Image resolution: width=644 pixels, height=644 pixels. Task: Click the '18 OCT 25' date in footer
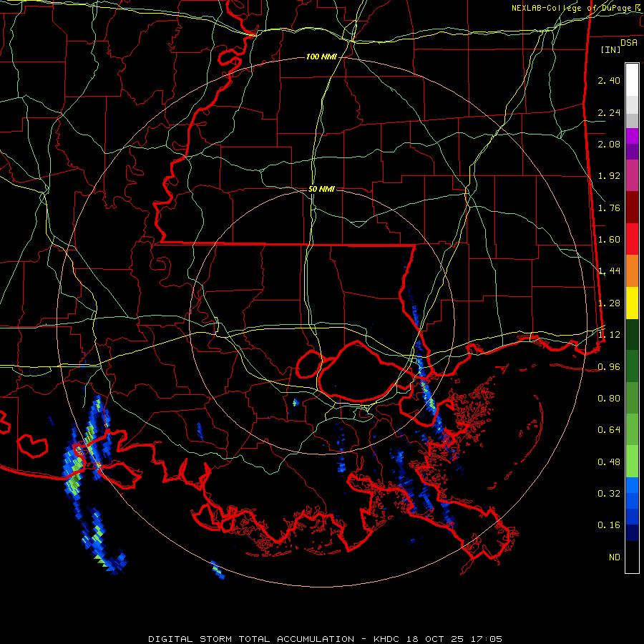[435, 639]
